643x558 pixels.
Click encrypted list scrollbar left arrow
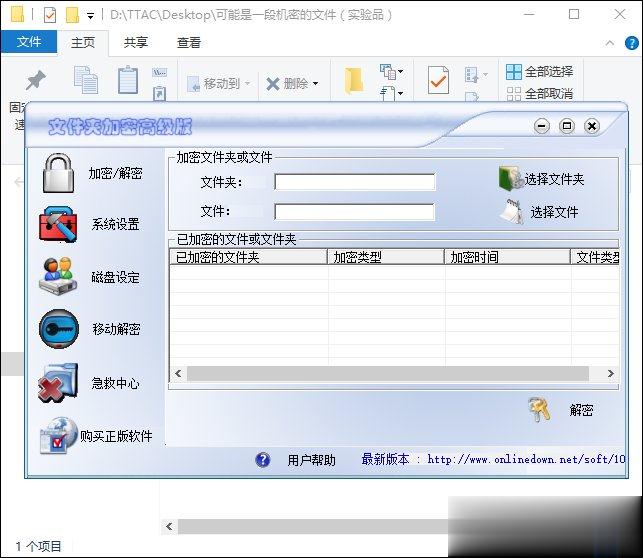[178, 374]
